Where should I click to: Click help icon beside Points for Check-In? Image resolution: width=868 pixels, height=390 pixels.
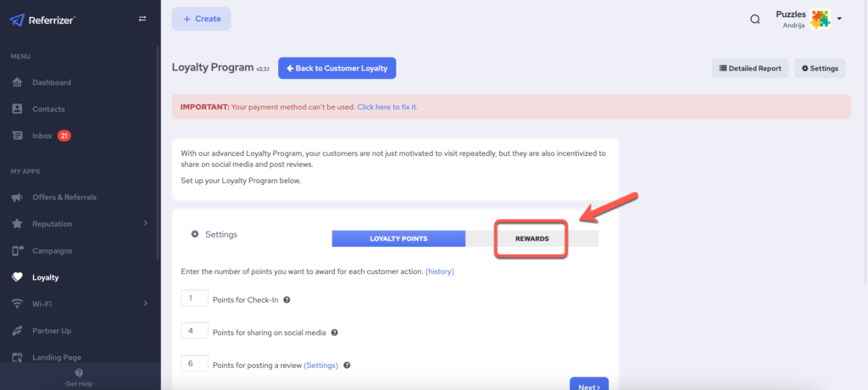287,300
